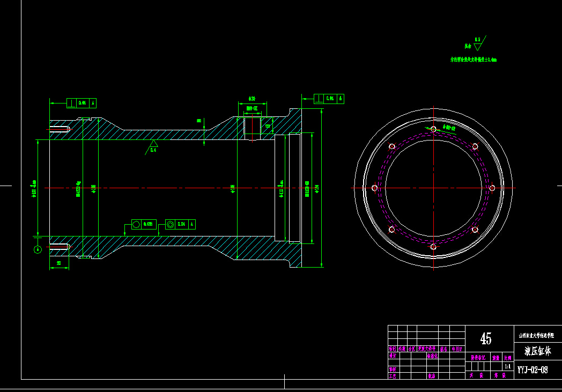Image resolution: width=562 pixels, height=392 pixels.
Task: Click the material number "45" in the title block
Action: [x=486, y=338]
